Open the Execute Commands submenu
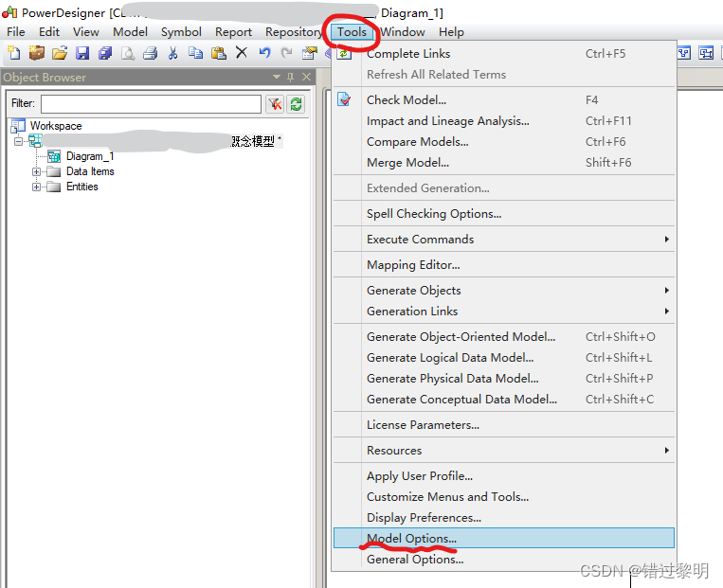Viewport: 723px width, 588px height. (504, 240)
